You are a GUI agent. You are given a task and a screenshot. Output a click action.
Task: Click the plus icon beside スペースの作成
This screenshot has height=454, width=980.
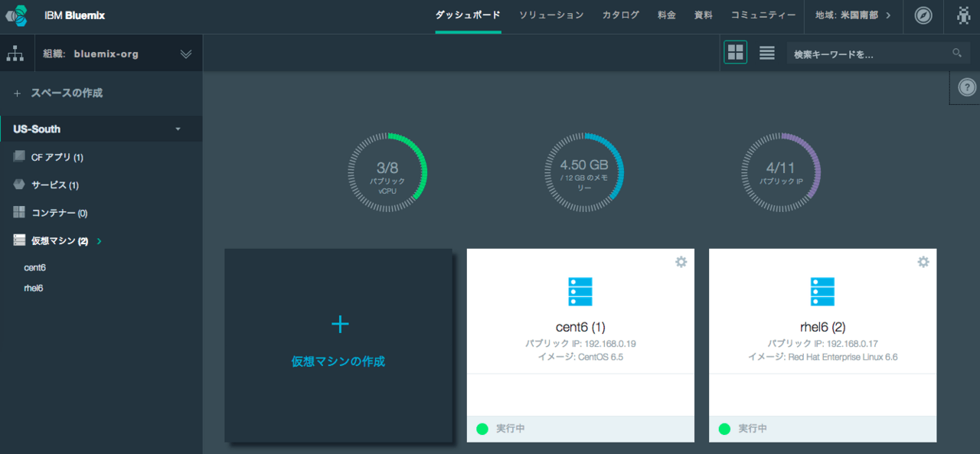[x=17, y=93]
